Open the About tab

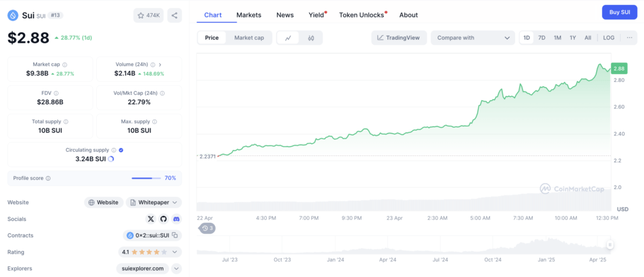point(409,15)
